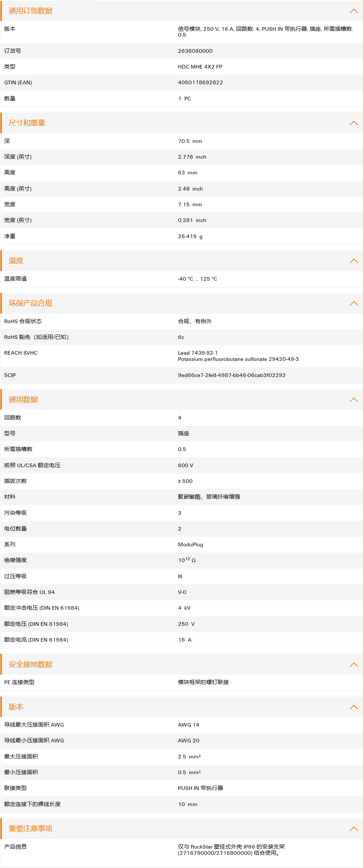Collapse the 通用数据 section chevron
This screenshot has width=363, height=868.
tap(354, 400)
